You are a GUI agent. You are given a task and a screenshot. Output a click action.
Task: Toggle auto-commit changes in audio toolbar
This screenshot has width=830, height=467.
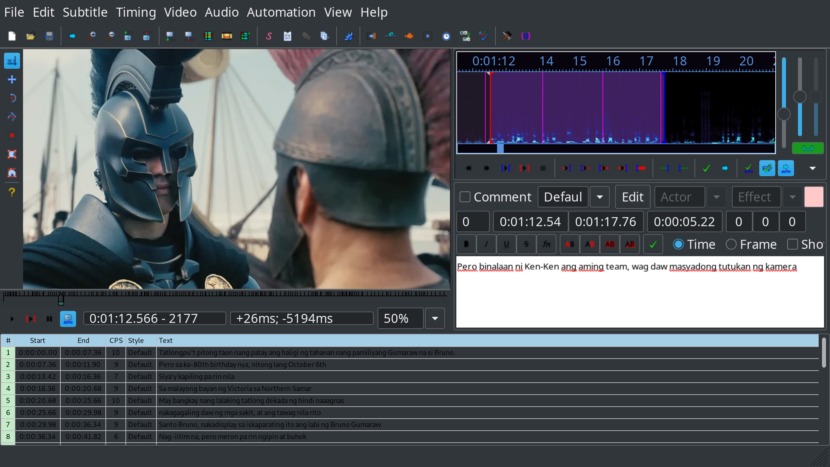pos(748,168)
